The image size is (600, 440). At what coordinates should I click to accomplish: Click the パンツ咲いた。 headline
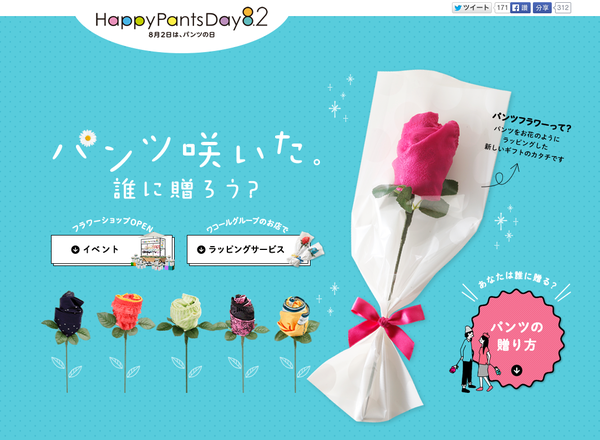pyautogui.click(x=188, y=151)
